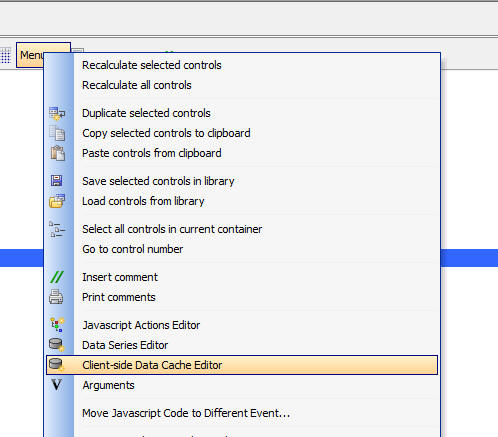Choose Recalculate all controls
Image resolution: width=498 pixels, height=437 pixels.
click(137, 85)
